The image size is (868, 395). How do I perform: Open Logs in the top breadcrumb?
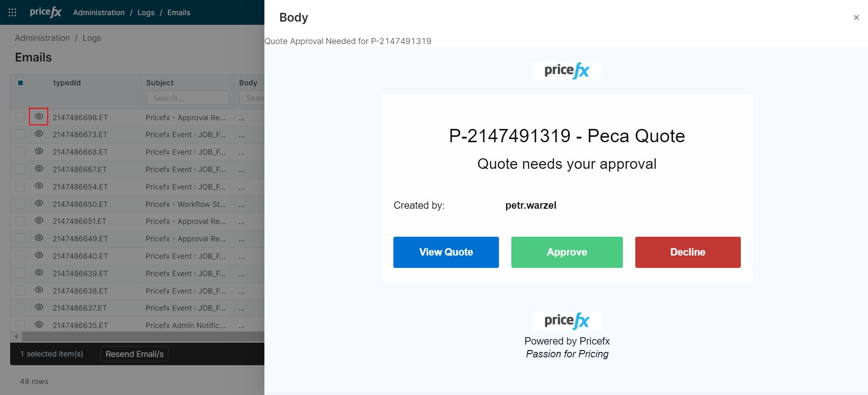pyautogui.click(x=146, y=12)
